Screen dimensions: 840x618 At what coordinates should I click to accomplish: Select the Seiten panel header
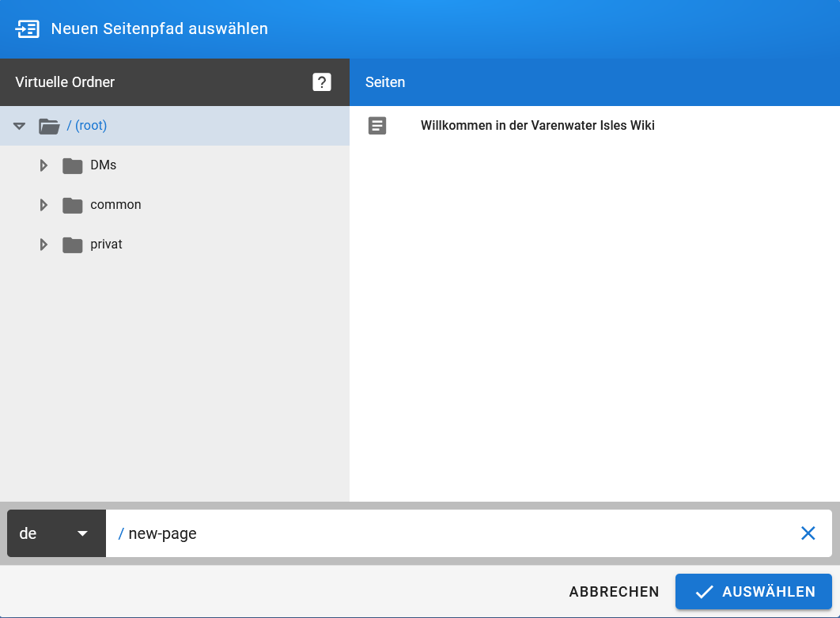[385, 82]
